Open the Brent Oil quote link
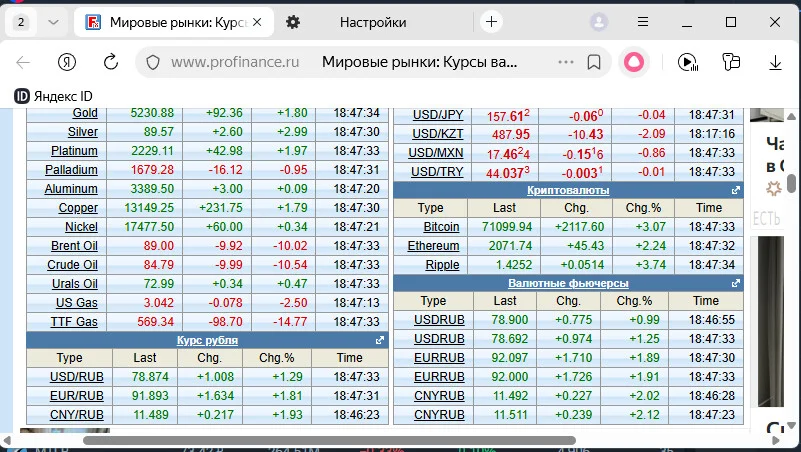 74,246
